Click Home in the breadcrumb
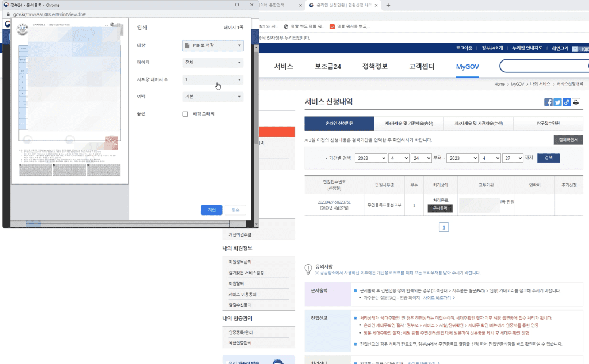The image size is (589, 364). tap(499, 84)
